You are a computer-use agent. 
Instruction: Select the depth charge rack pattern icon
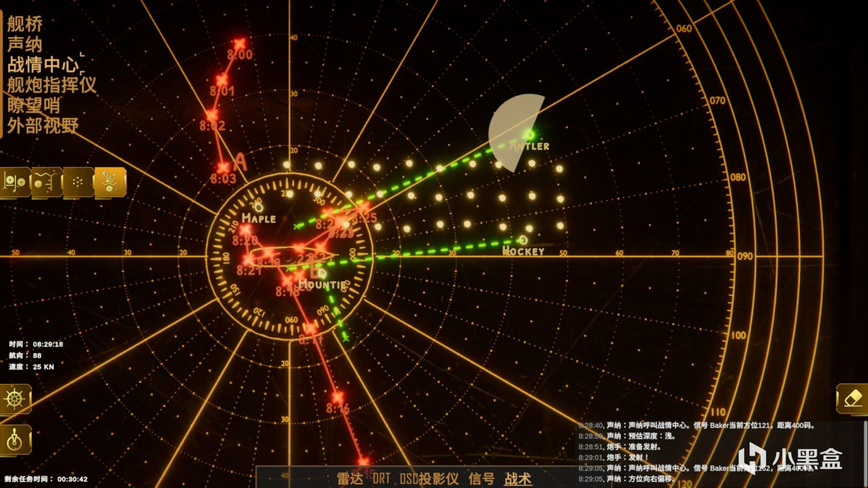(x=15, y=182)
